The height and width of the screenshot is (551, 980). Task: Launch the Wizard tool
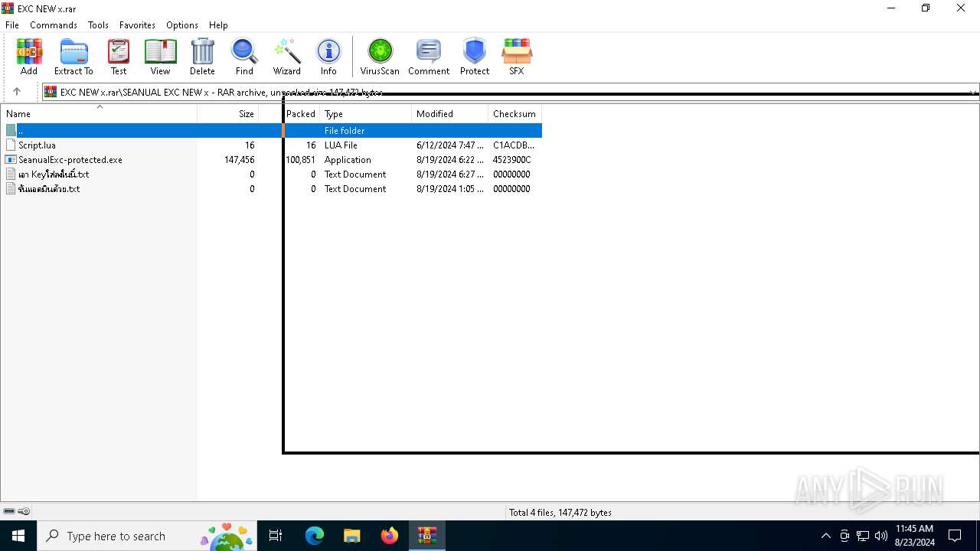(x=287, y=57)
